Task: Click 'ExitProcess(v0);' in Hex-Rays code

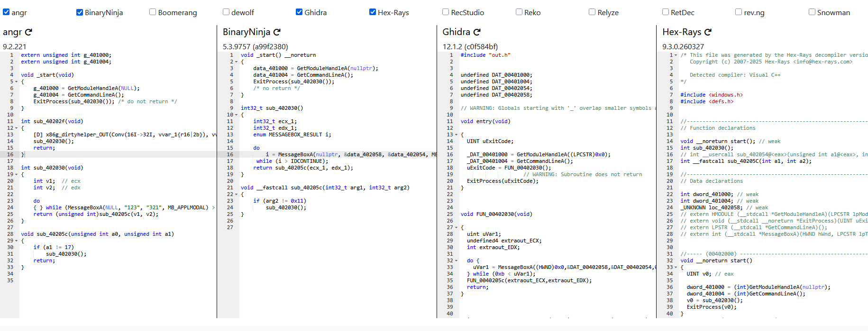Action: click(712, 307)
